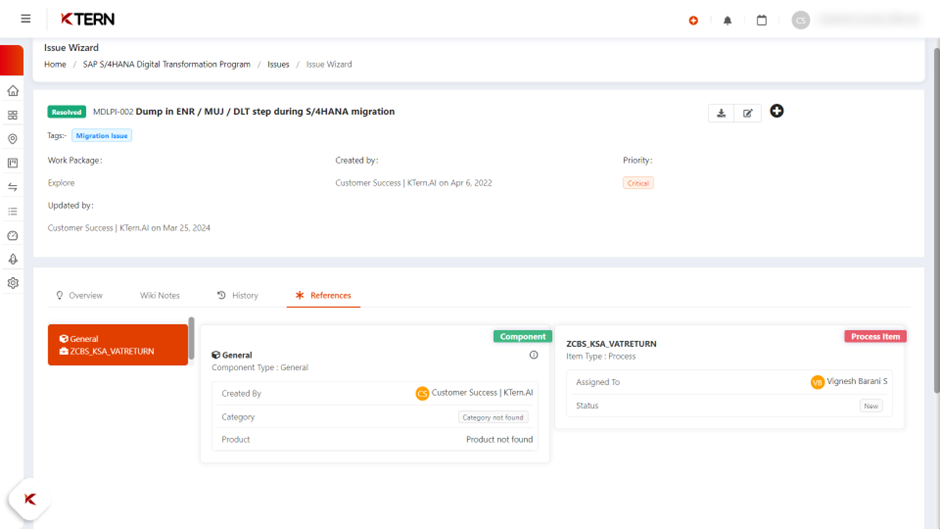This screenshot has width=940, height=529.
Task: Open the board icon in sidebar
Action: coord(13,163)
